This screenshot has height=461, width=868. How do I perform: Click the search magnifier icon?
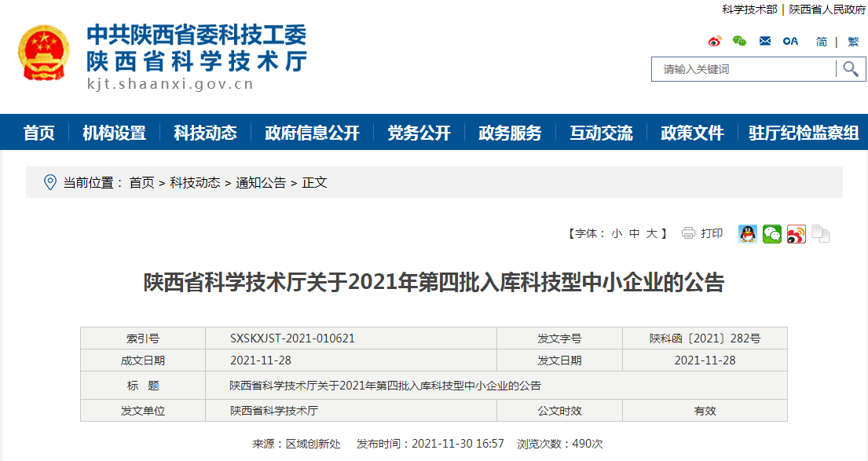[x=850, y=69]
